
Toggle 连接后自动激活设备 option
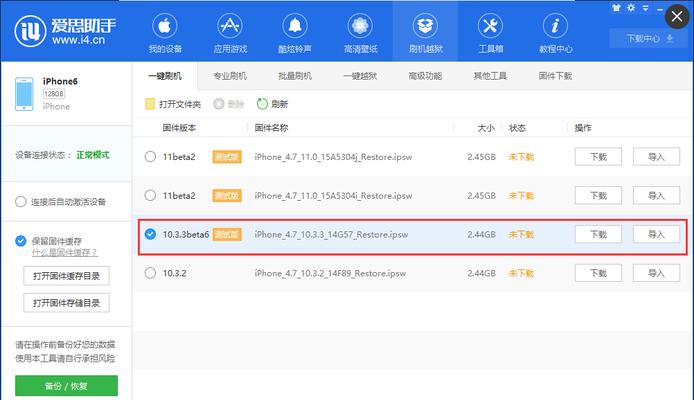click(20, 202)
